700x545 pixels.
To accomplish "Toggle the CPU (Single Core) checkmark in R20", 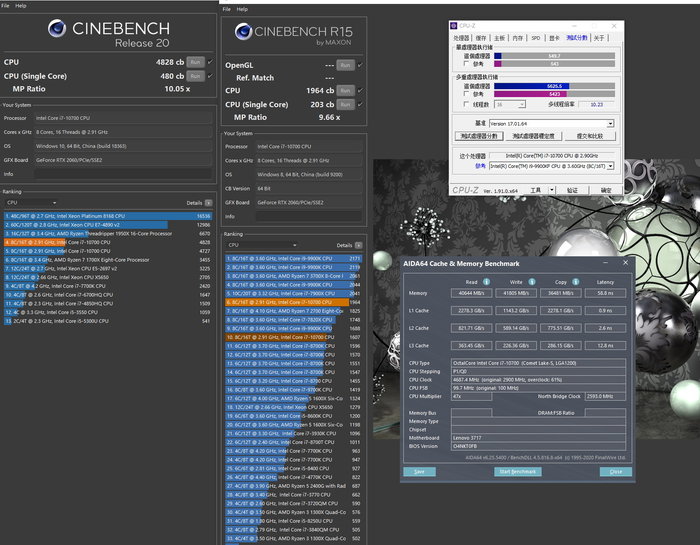I will click(x=210, y=76).
